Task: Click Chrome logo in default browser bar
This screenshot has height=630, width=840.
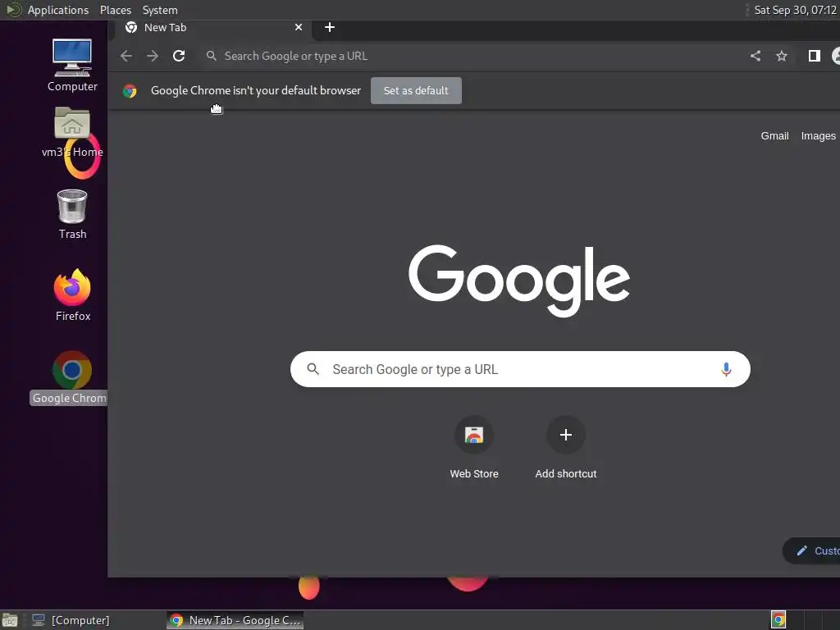Action: [x=130, y=90]
